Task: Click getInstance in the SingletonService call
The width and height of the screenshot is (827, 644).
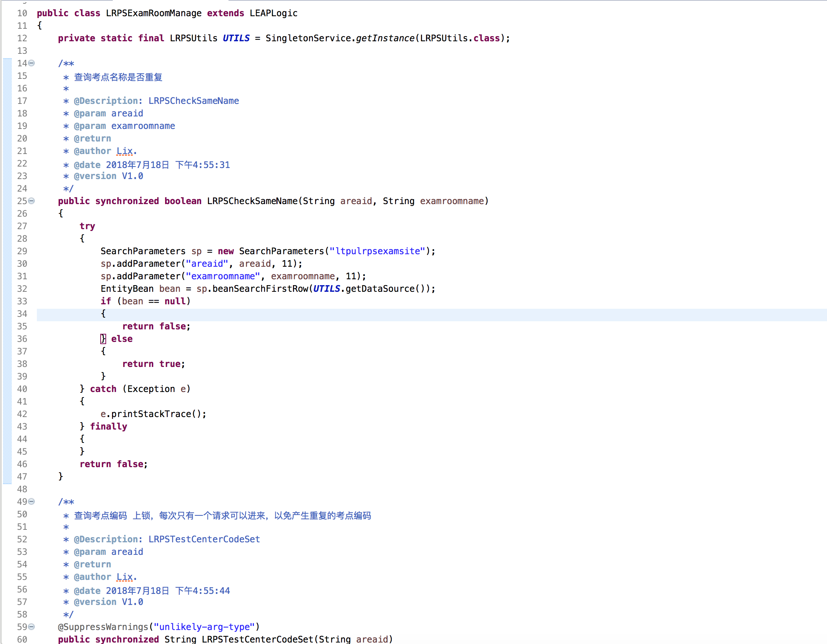Action: pyautogui.click(x=385, y=38)
